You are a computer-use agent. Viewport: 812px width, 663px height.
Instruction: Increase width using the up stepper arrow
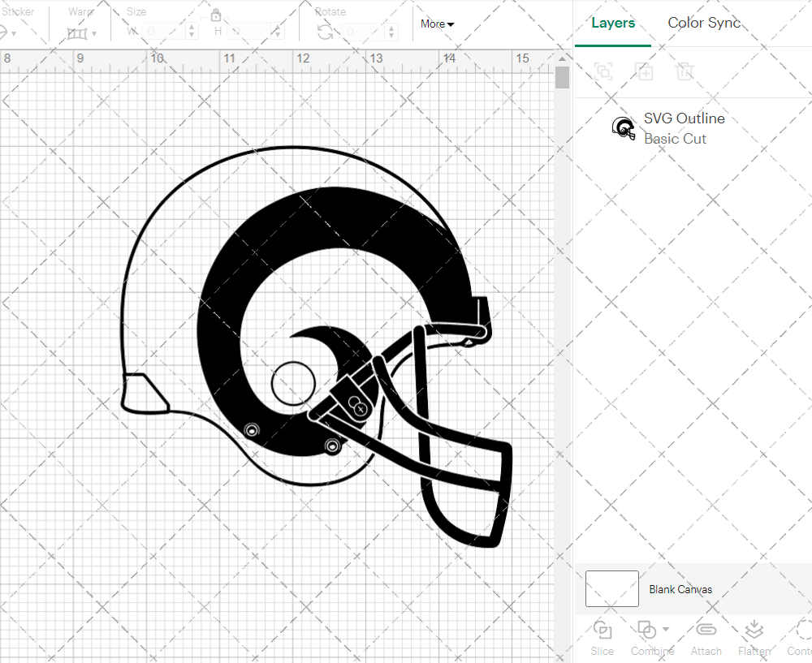click(192, 28)
